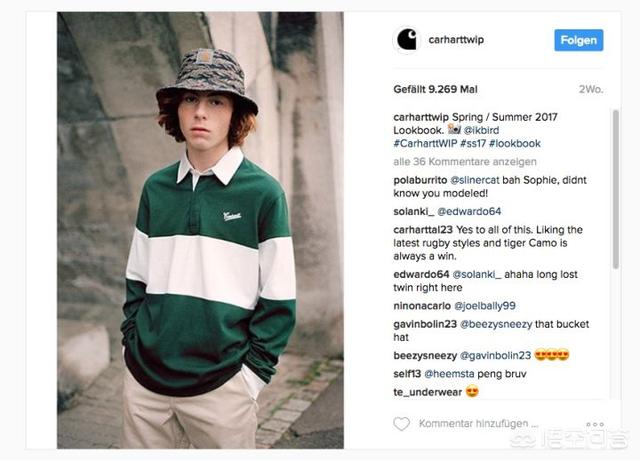640x460 pixels.
Task: Open te_underwear commenter profile
Action: click(428, 390)
